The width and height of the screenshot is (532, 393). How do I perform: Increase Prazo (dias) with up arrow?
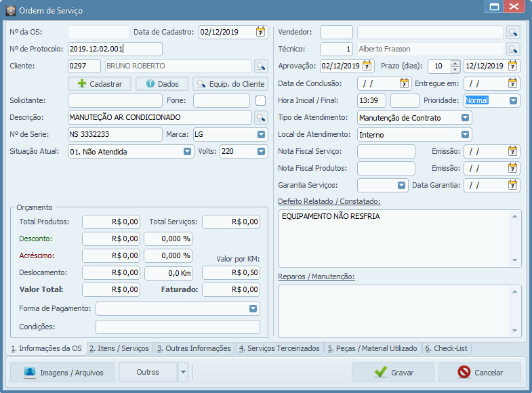coord(455,63)
